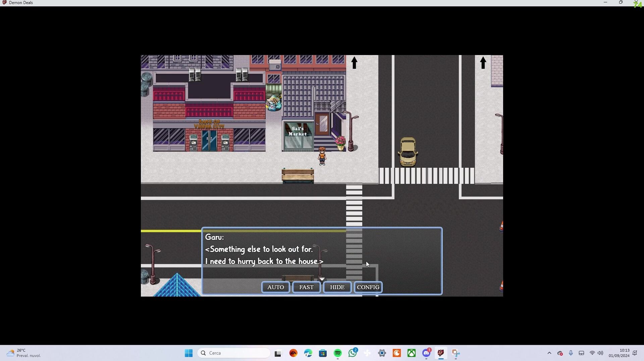Screen dimensions: 644x361
Task: Open the EA app from taskbar
Action: point(293,353)
